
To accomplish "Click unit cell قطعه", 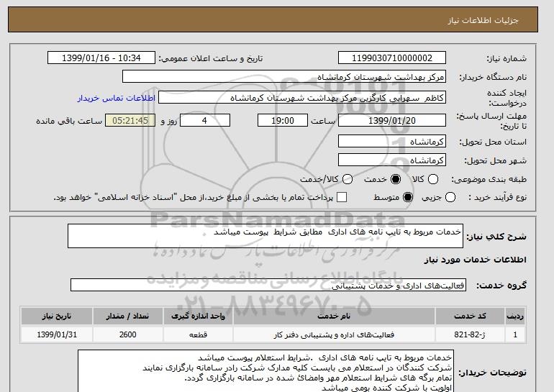I will 198,334.
